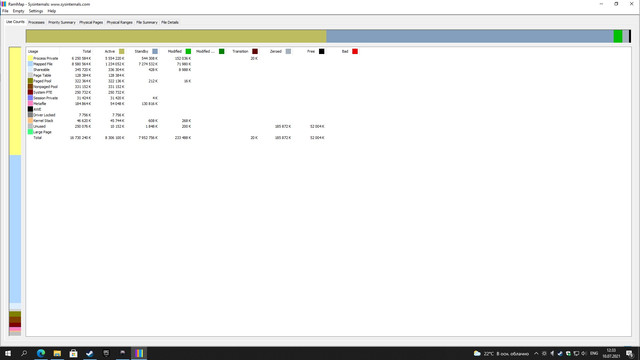Open the Physical Pages tab

click(x=91, y=22)
